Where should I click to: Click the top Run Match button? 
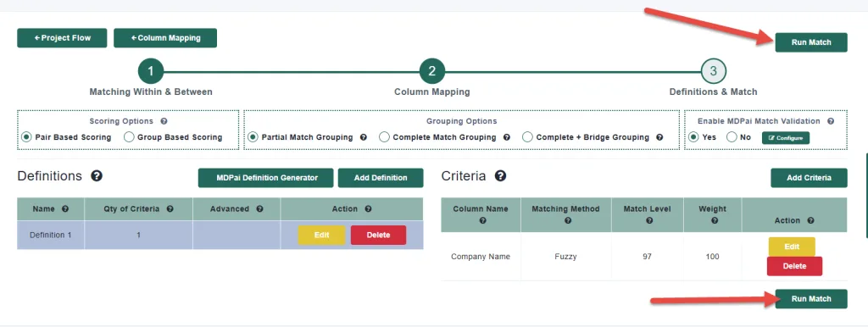[x=811, y=42]
